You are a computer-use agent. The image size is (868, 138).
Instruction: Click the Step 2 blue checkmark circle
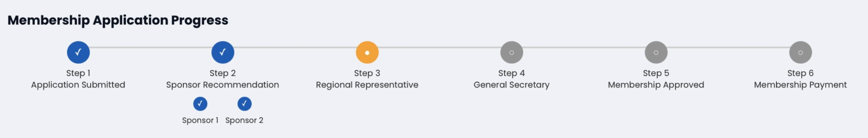tap(223, 52)
